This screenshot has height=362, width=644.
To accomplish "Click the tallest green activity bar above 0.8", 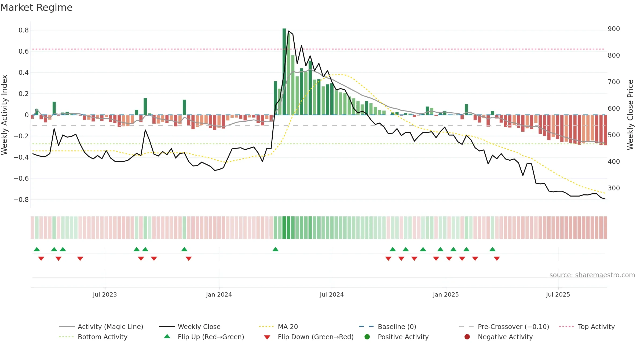I will click(x=284, y=72).
